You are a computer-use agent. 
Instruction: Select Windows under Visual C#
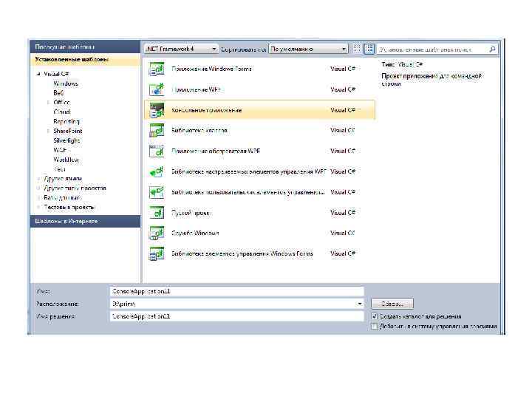(x=66, y=83)
